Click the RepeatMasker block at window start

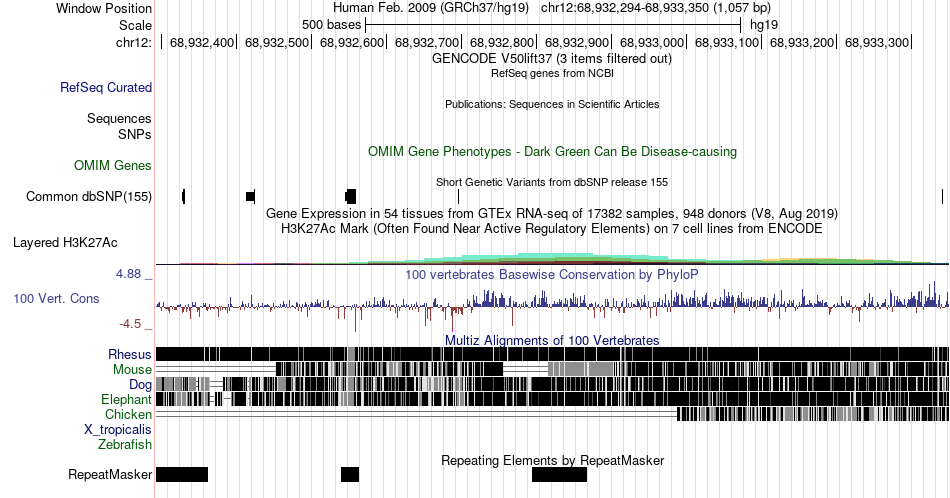[182, 474]
